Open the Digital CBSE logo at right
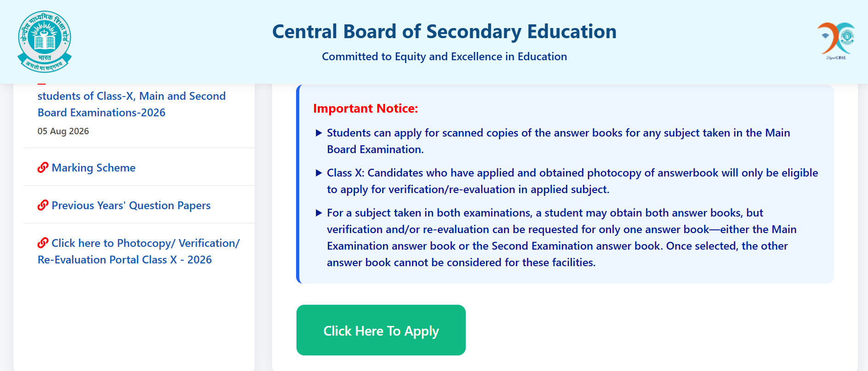Viewport: 868px width, 371px height. (836, 41)
